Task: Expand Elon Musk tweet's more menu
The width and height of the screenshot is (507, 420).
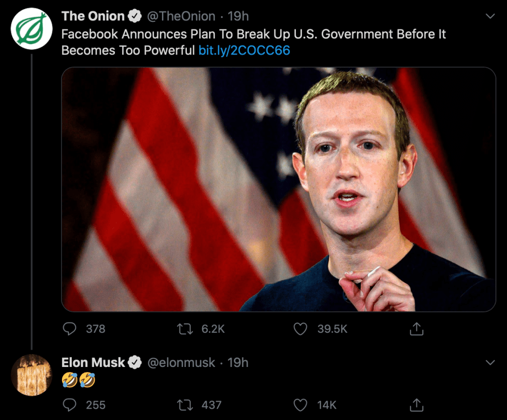Action: 490,362
